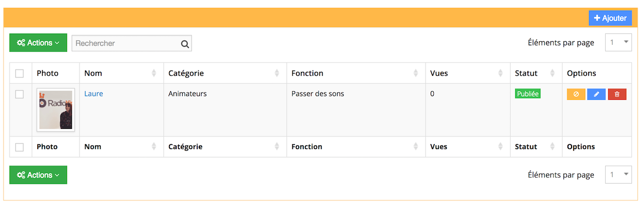
Task: Sort by Vues using header sort arrows
Action: (500, 73)
